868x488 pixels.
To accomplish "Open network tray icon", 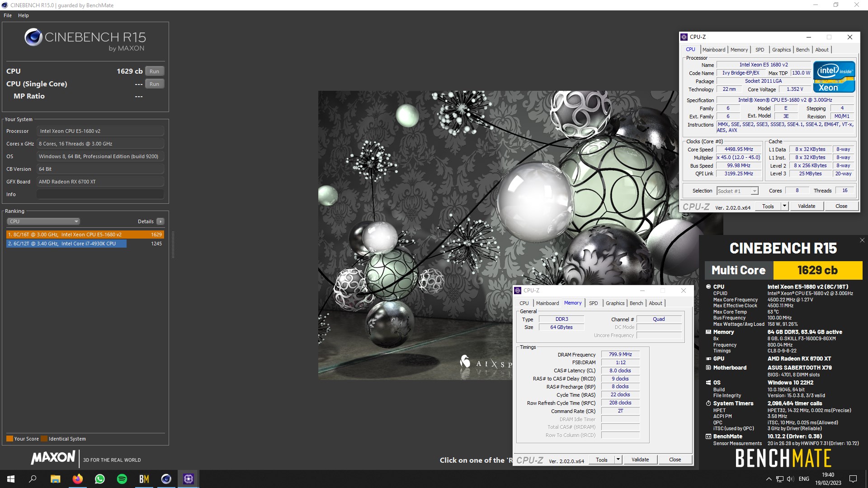I will pos(779,479).
